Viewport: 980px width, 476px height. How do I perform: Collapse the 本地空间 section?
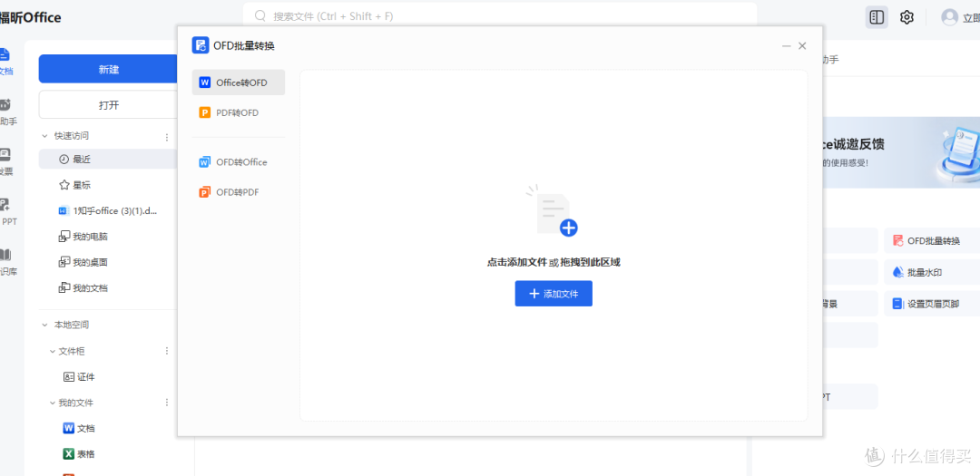44,325
